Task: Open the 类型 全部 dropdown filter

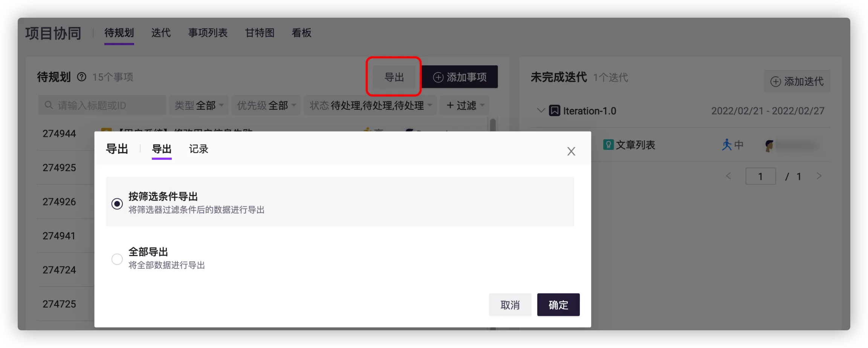Action: [199, 106]
